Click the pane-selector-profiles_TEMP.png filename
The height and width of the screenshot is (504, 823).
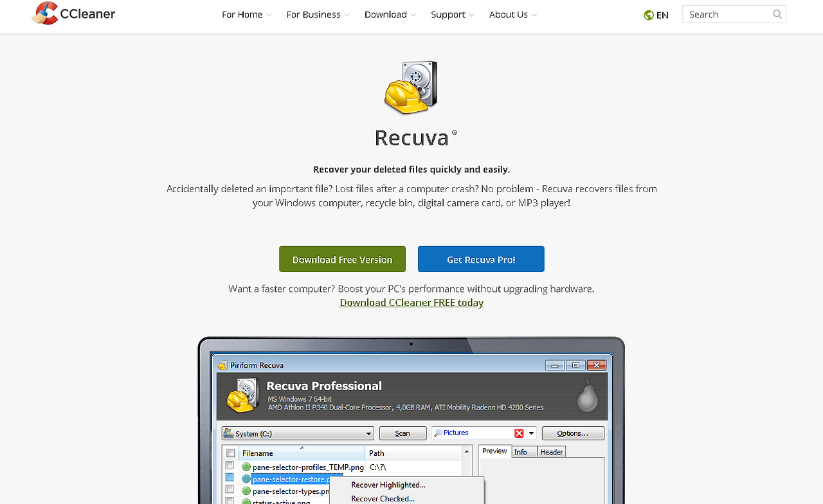[308, 467]
